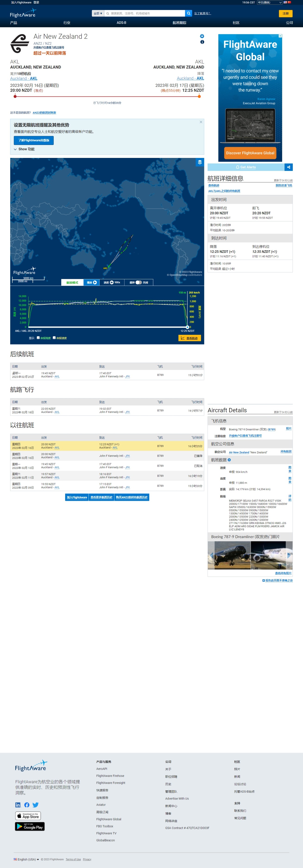303x868 pixels.
Task: Click the 忘了航班号? link
Action: [202, 13]
